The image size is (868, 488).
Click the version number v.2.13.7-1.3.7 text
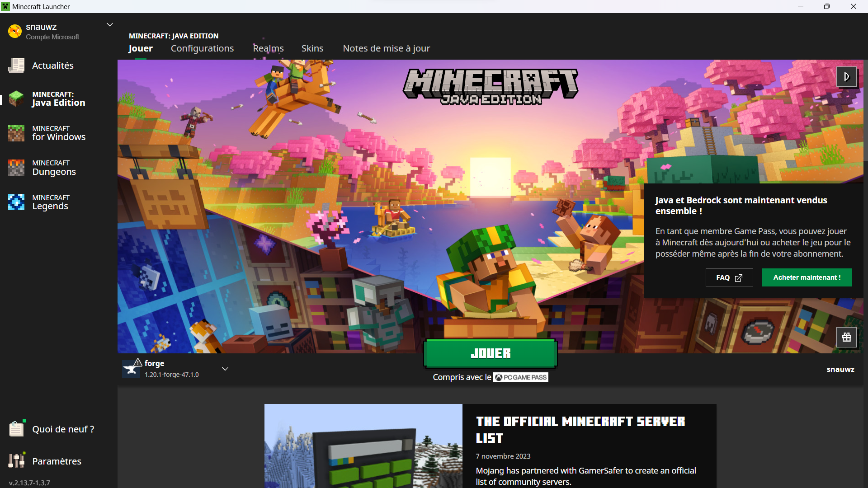(29, 483)
